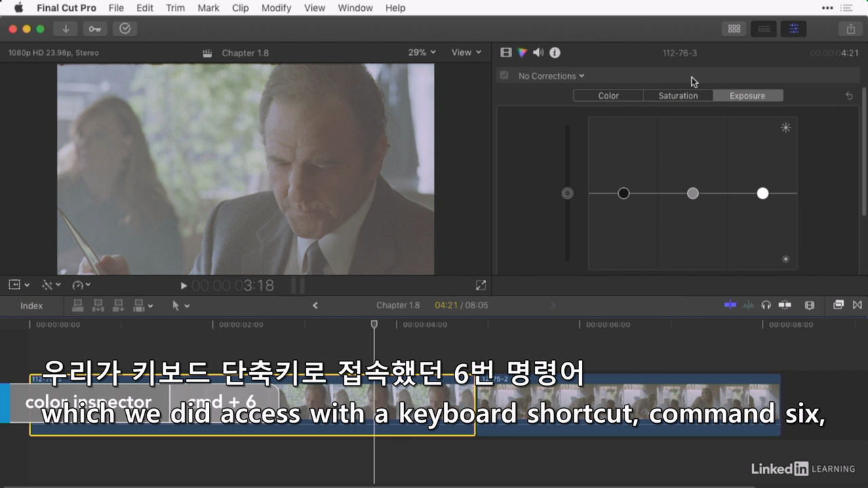Open the Clip menu

pyautogui.click(x=240, y=8)
